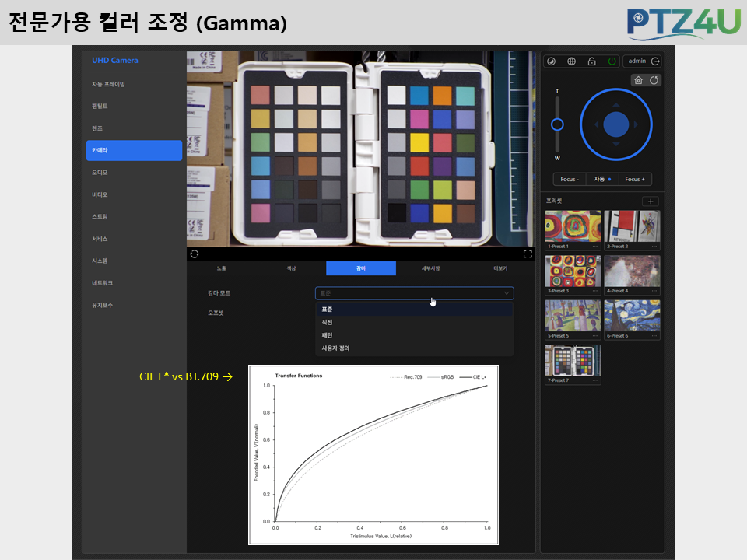Tilt camera up with joystick arrow
Viewport: 747px width, 560px height.
616,104
